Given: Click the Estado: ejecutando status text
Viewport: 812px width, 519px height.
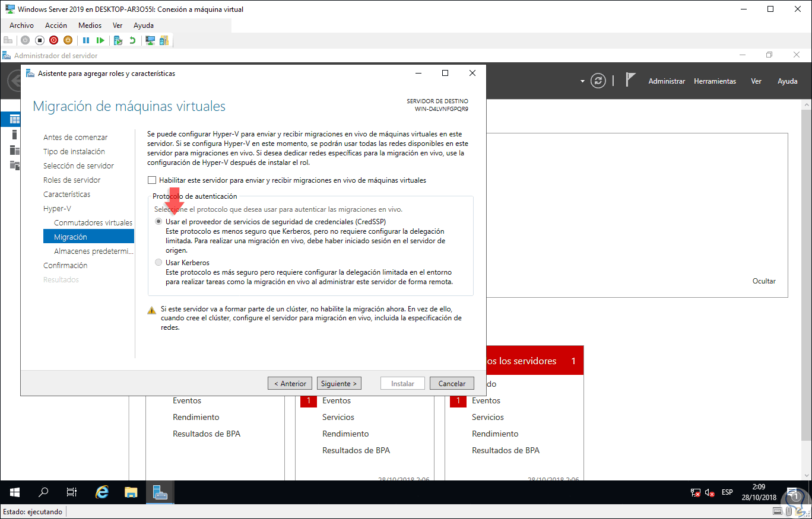Looking at the screenshot, I should point(33,511).
